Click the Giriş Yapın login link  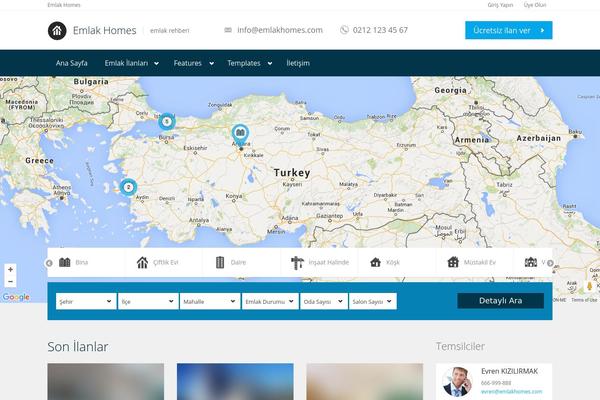[x=500, y=5]
